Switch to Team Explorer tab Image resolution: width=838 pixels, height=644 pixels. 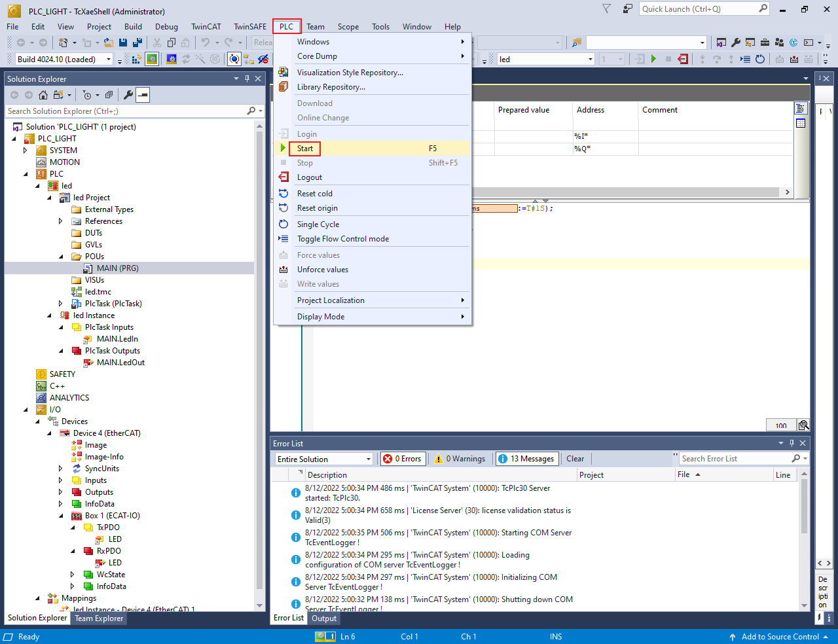99,618
